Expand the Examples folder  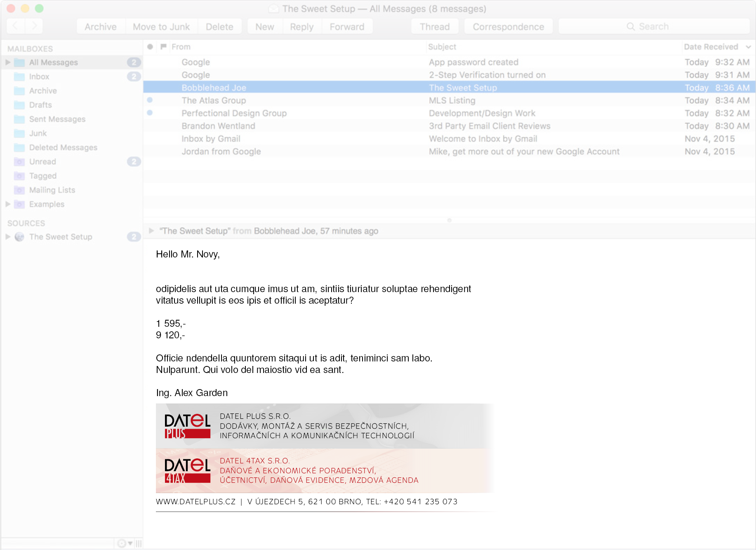click(8, 204)
